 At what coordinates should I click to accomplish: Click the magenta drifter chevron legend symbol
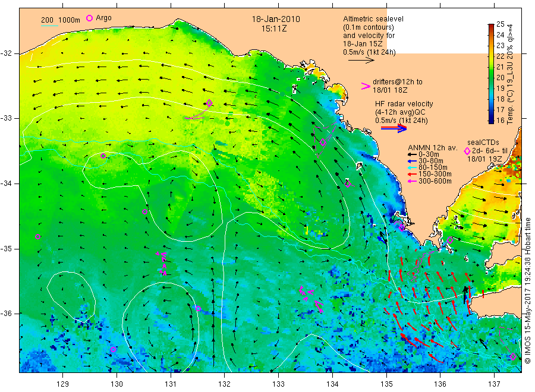tap(366, 86)
